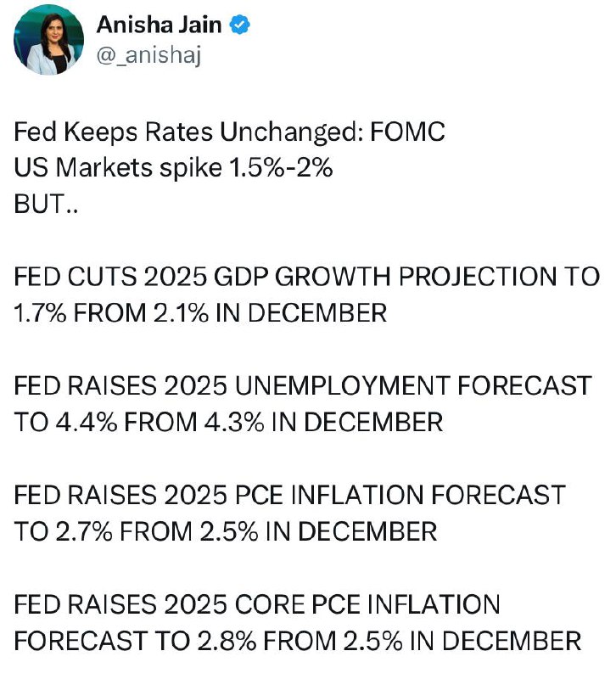Screen dimensions: 616x679
Task: Click the 1.7% GDP projection figure
Action: coord(40,313)
